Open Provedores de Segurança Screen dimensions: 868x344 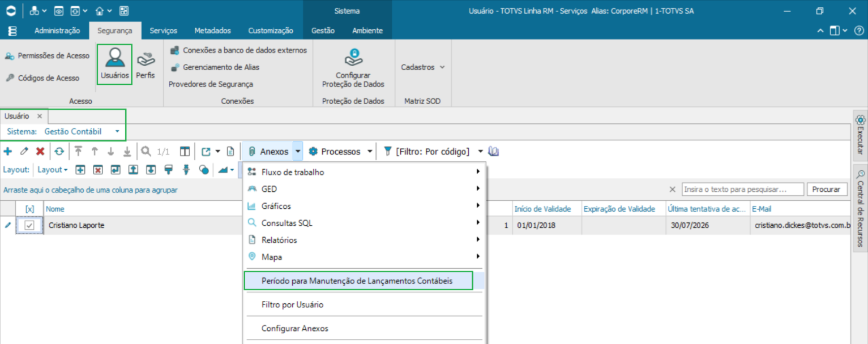[x=211, y=84]
